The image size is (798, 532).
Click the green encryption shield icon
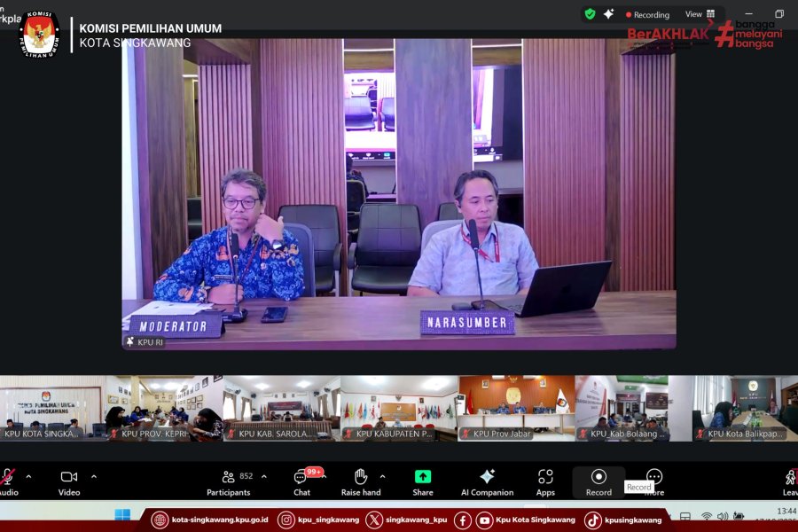(590, 14)
